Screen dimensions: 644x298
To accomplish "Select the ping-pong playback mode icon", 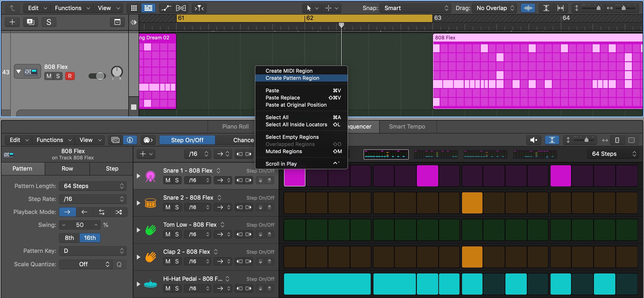I will coord(102,212).
